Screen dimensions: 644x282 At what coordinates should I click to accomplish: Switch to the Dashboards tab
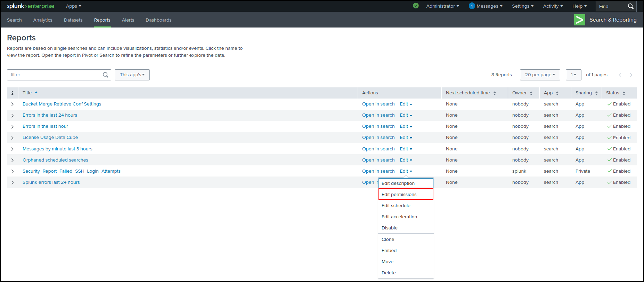click(x=158, y=20)
